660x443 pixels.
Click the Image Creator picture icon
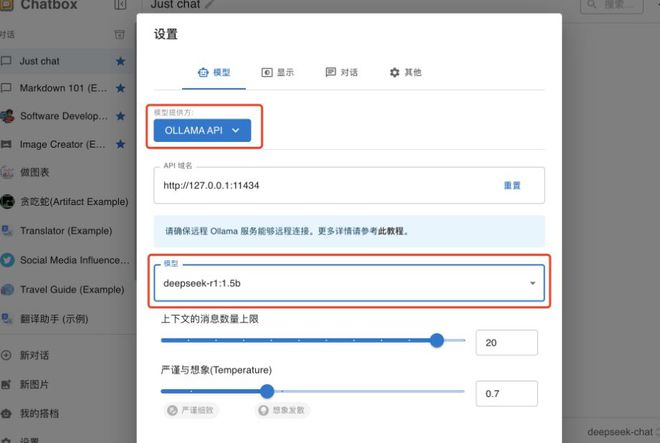click(6, 144)
